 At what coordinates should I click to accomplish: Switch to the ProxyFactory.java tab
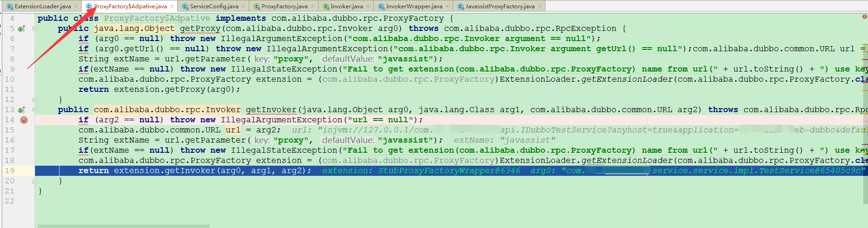284,6
